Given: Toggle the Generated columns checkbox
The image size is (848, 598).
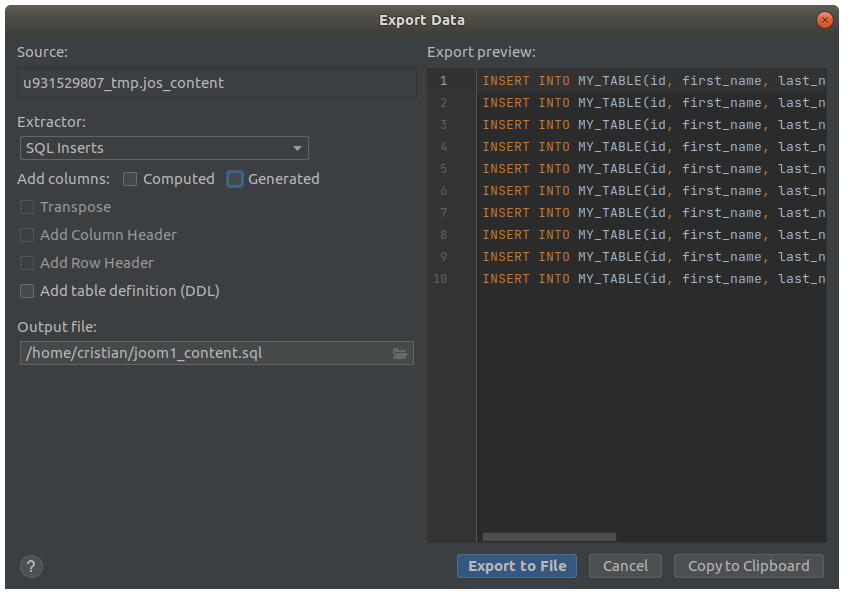Looking at the screenshot, I should click(x=235, y=179).
